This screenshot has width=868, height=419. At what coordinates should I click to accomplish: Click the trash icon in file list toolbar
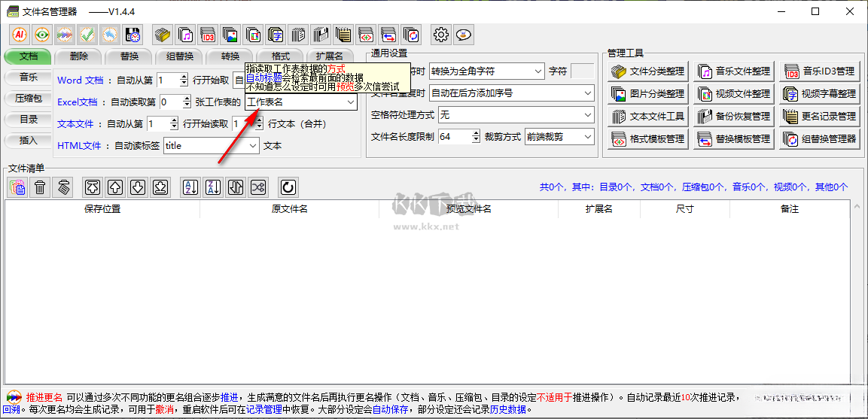tap(40, 187)
